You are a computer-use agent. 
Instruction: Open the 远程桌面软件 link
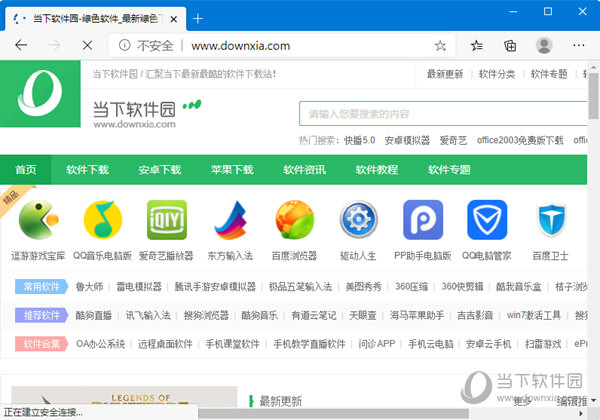(x=165, y=344)
